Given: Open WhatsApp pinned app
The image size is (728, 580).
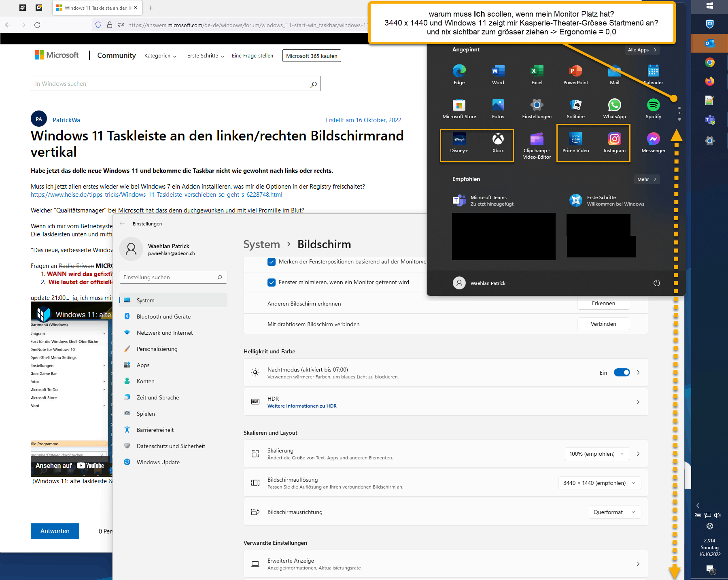Looking at the screenshot, I should coord(614,109).
